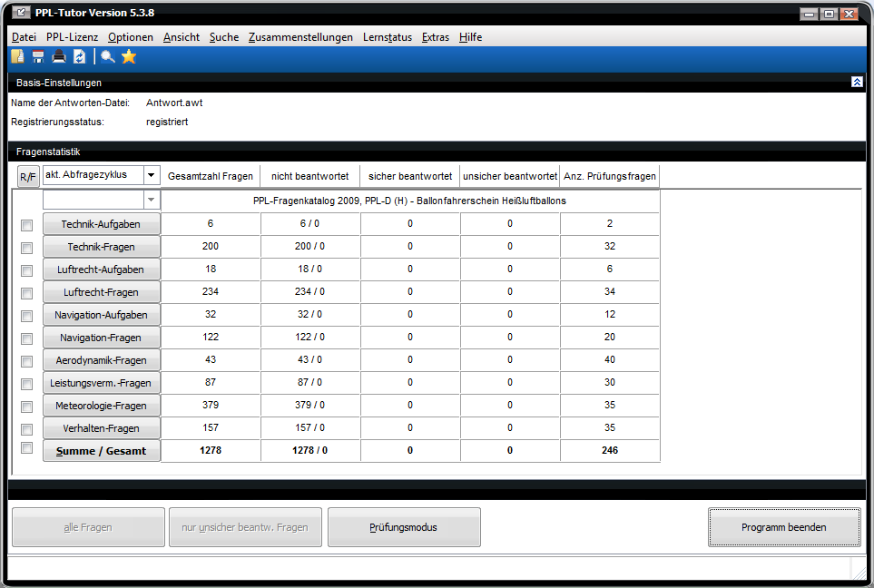Screen dimensions: 874x588
Task: Open the Optionen menu
Action: click(x=131, y=37)
